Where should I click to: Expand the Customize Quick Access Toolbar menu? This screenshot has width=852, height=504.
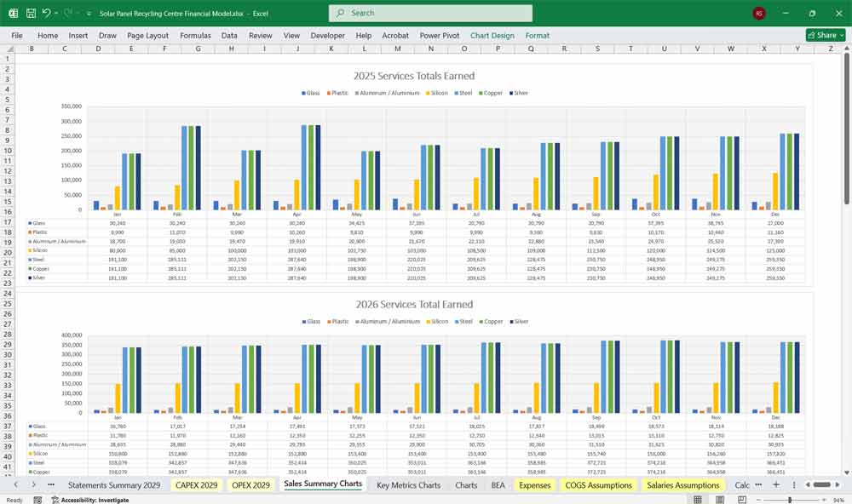click(89, 14)
